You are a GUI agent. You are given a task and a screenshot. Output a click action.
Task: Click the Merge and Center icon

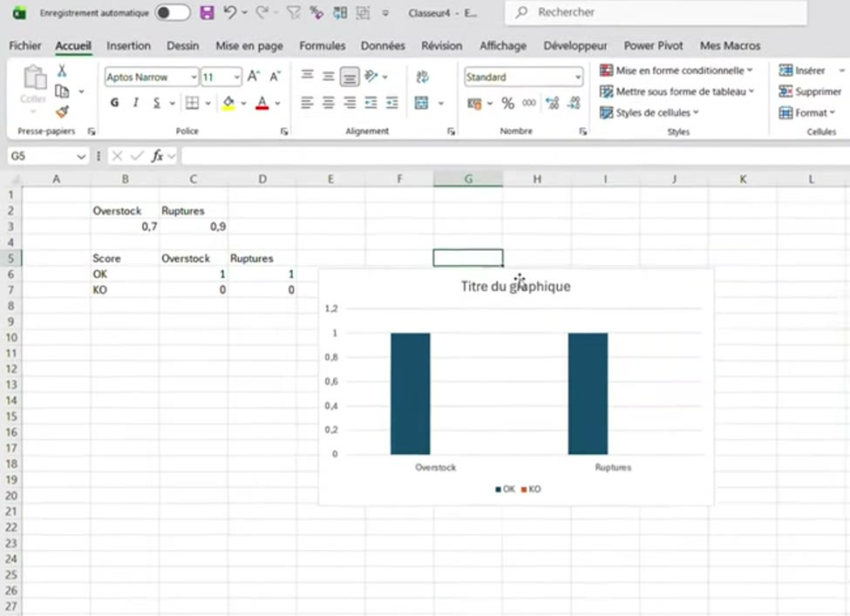coord(422,103)
